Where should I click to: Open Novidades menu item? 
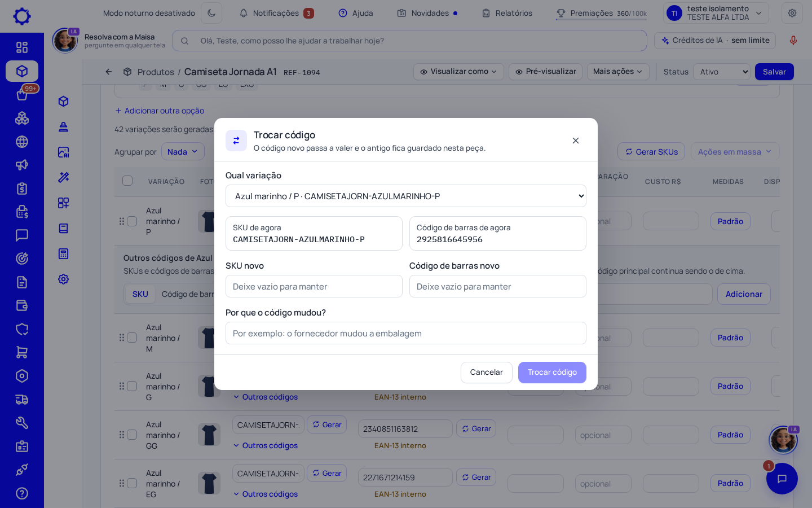[x=427, y=13]
